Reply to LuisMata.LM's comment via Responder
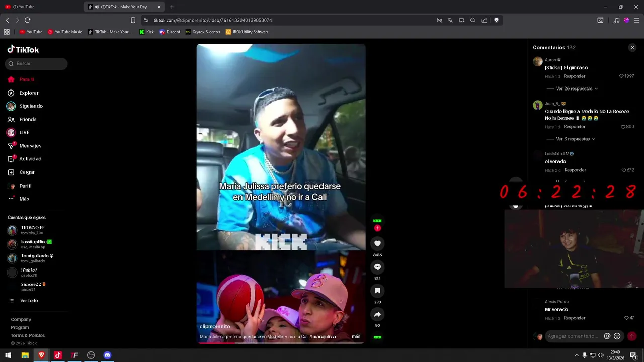Screen dimensions: 644x362 [575, 170]
